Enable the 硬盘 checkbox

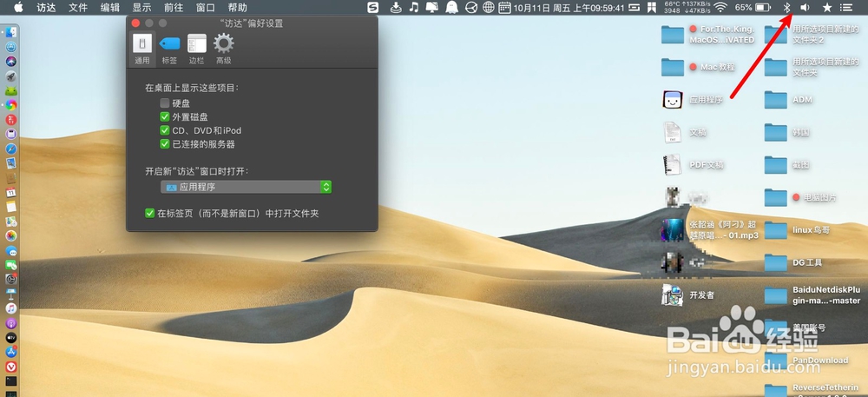point(164,103)
